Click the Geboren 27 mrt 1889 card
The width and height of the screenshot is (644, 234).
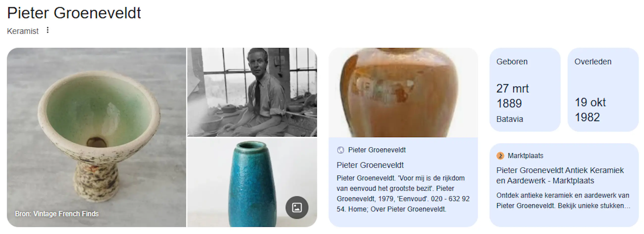(525, 89)
